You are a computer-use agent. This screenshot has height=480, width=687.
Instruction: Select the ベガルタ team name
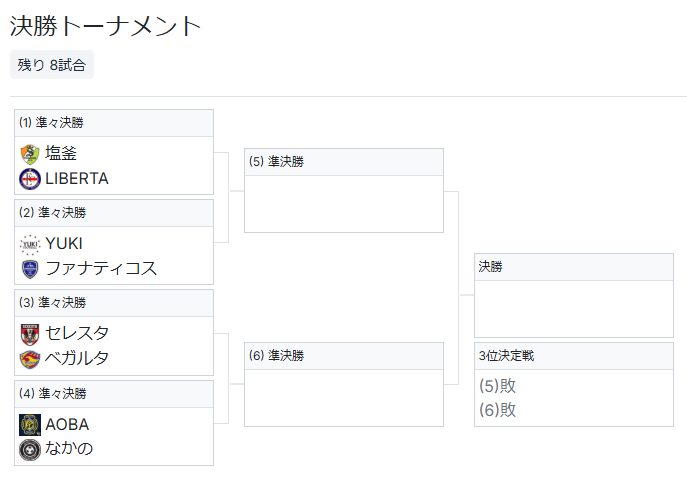[77, 359]
